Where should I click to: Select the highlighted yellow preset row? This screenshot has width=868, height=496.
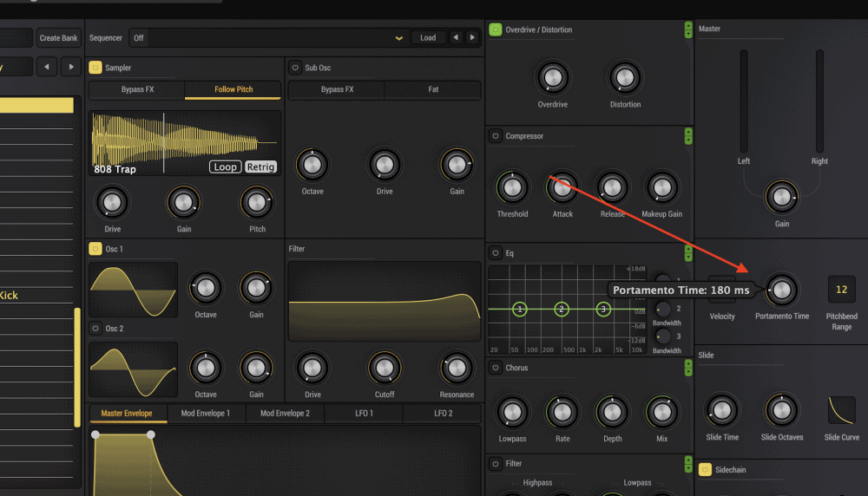tap(36, 105)
